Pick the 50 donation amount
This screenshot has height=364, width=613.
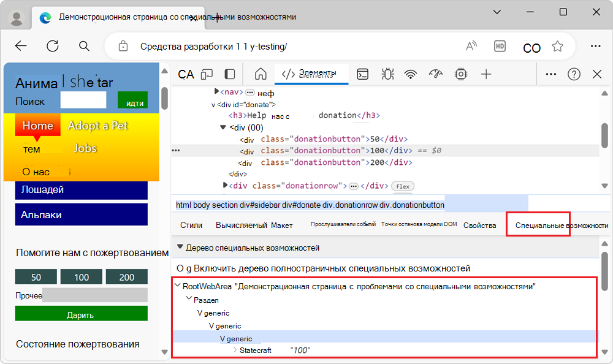tap(36, 277)
